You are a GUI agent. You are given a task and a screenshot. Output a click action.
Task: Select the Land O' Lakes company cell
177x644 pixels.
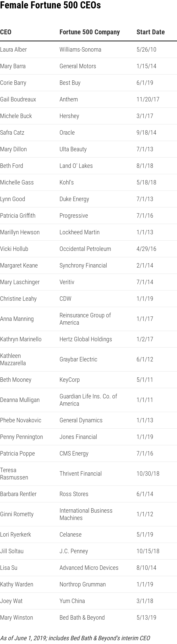click(x=76, y=166)
